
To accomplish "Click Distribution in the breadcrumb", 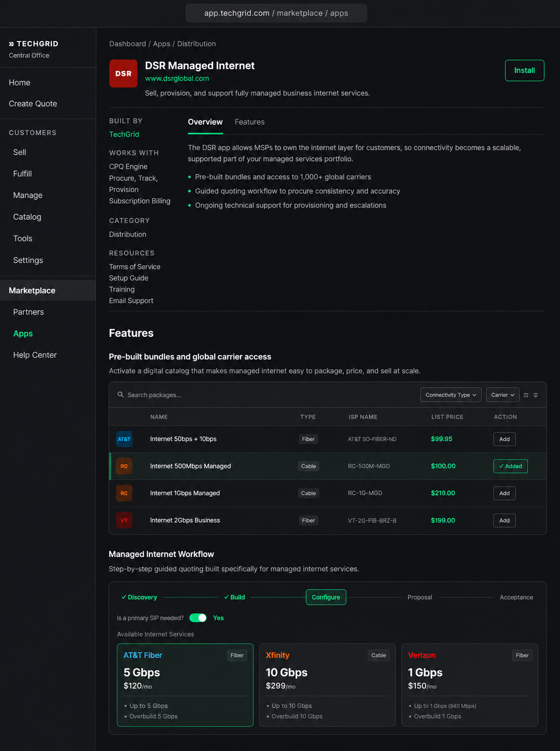I will pyautogui.click(x=196, y=44).
